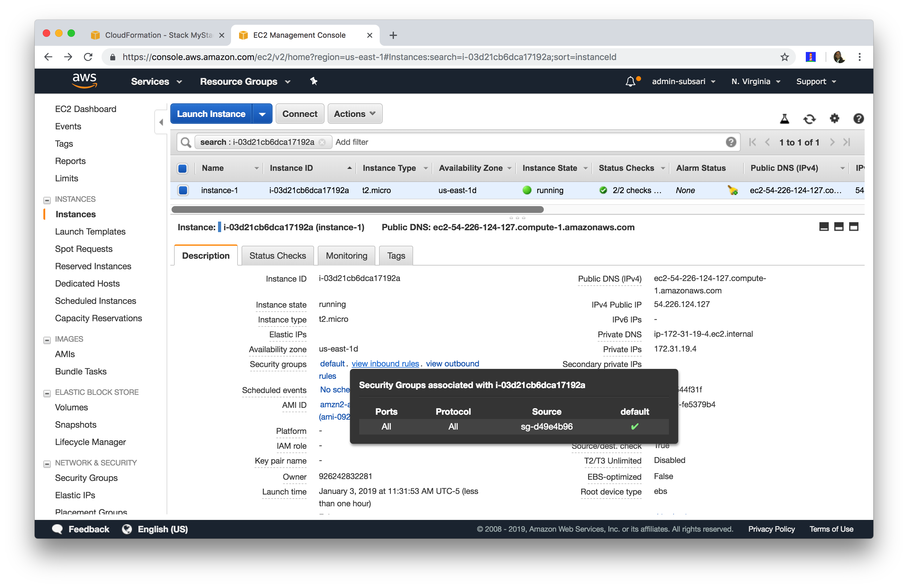Open the Monitoring tab

[346, 256]
